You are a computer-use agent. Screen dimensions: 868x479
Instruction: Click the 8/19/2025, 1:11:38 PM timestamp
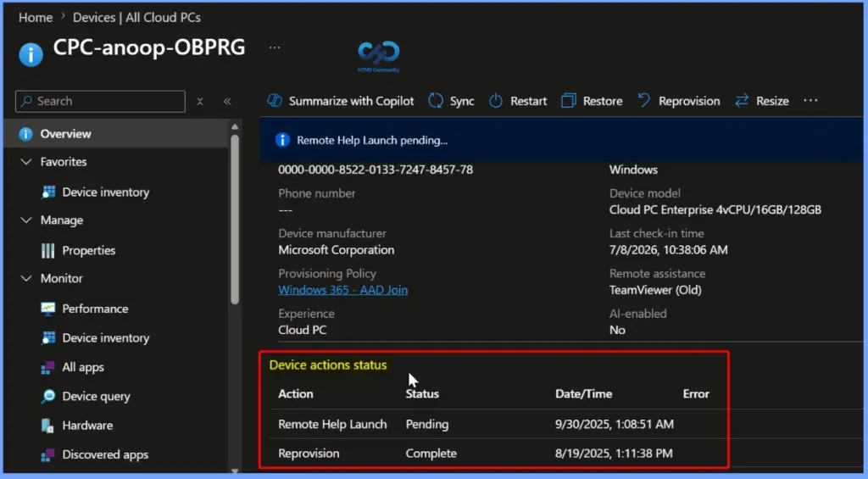point(614,453)
